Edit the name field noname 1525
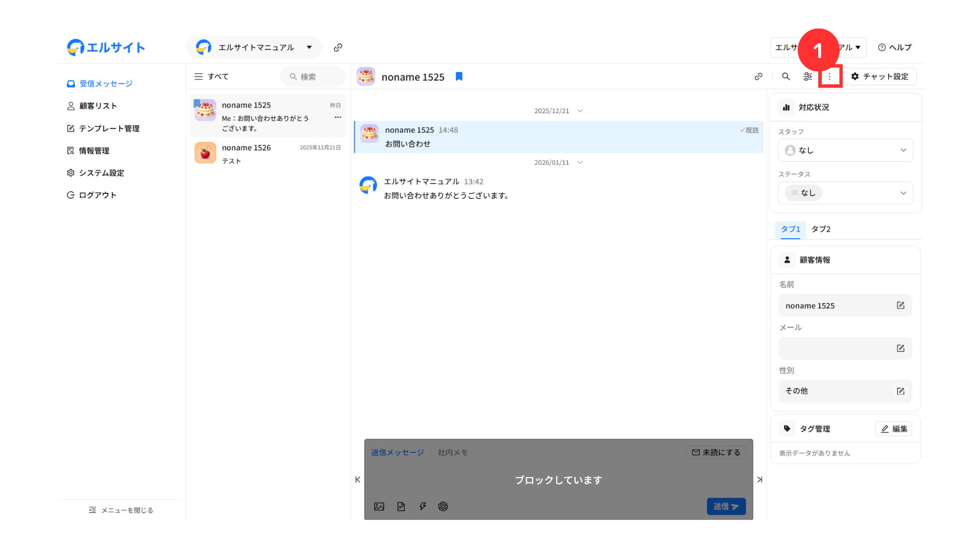Image resolution: width=980 pixels, height=551 pixels. tap(900, 306)
